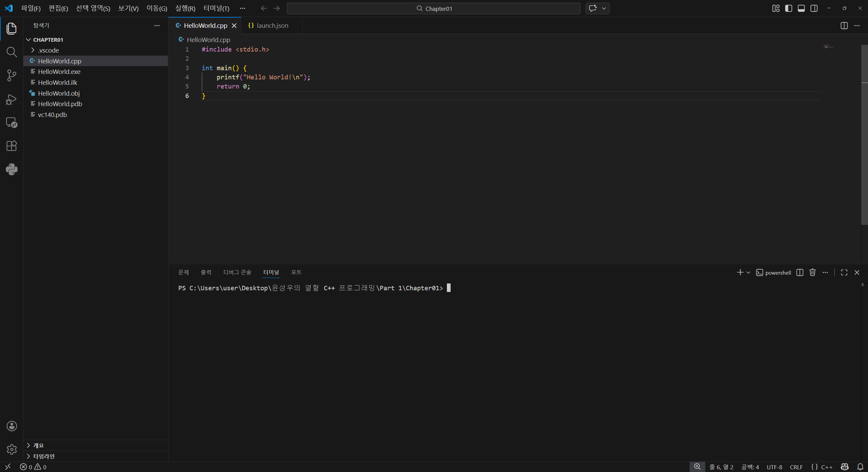Click CRLF line ending in status bar

(x=796, y=467)
